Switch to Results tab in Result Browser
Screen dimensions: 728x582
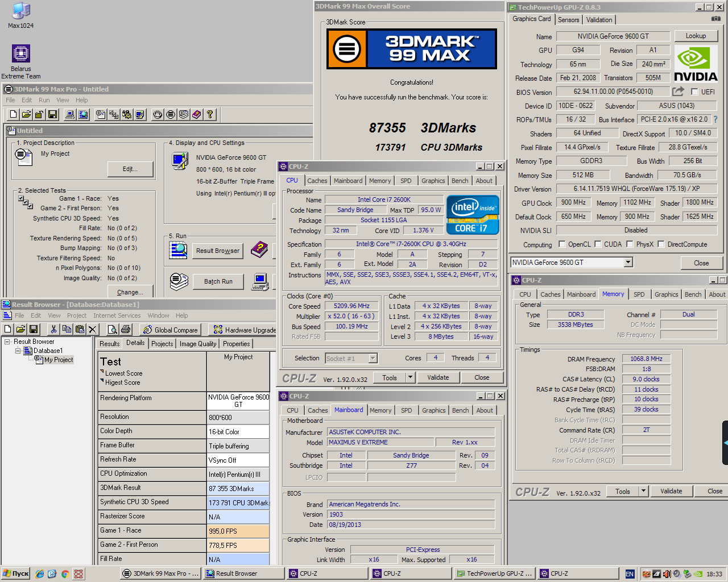click(109, 344)
